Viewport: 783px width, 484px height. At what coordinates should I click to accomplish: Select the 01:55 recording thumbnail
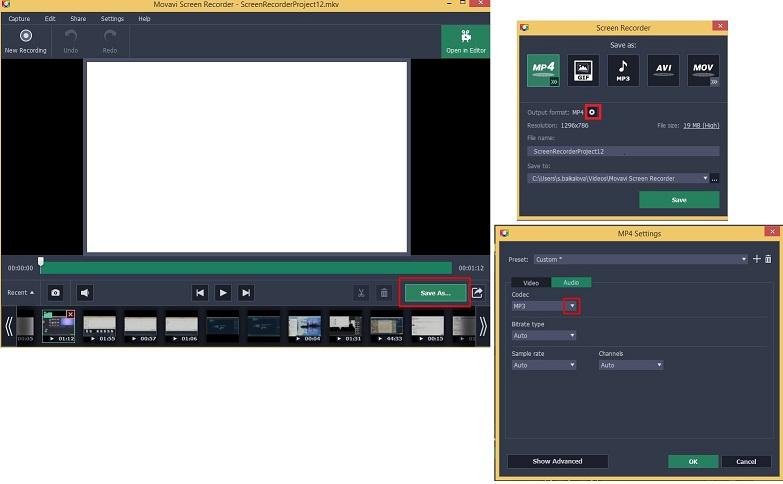99,328
